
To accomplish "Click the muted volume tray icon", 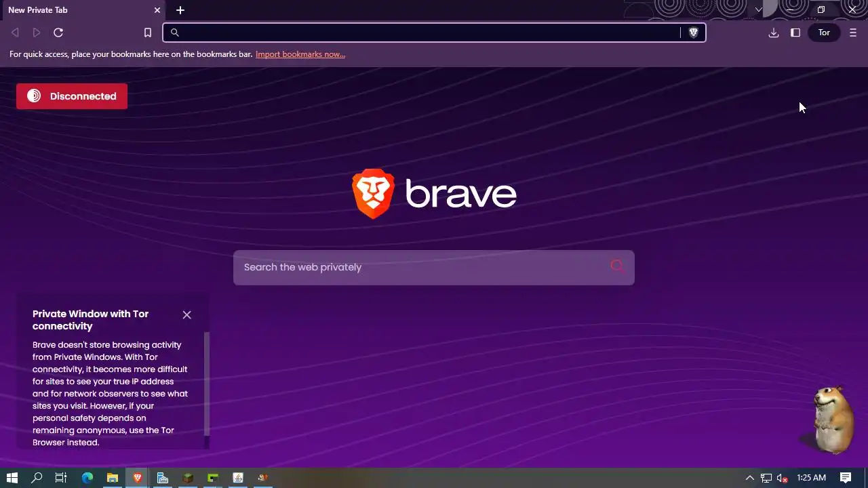I will (782, 478).
